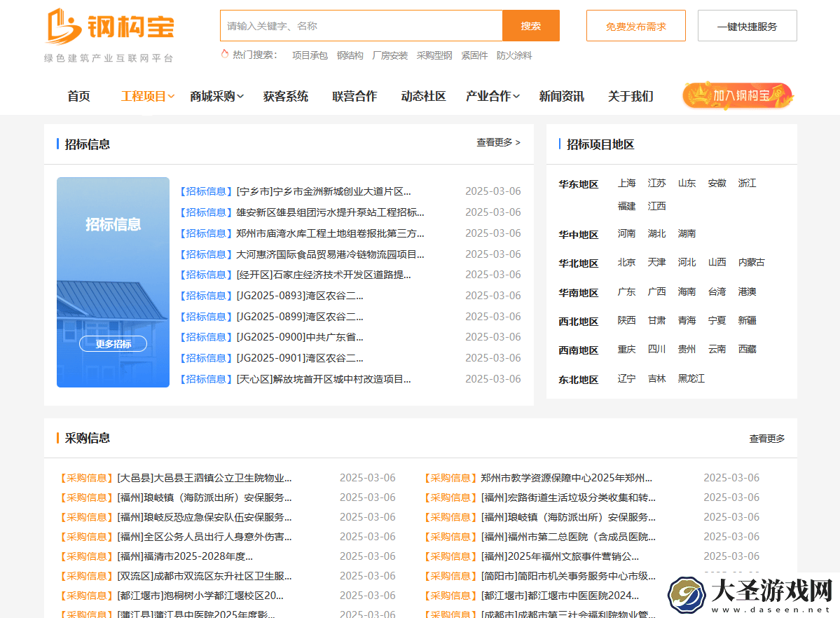Select hot search term 项目承包
This screenshot has width=840, height=618.
(x=310, y=55)
